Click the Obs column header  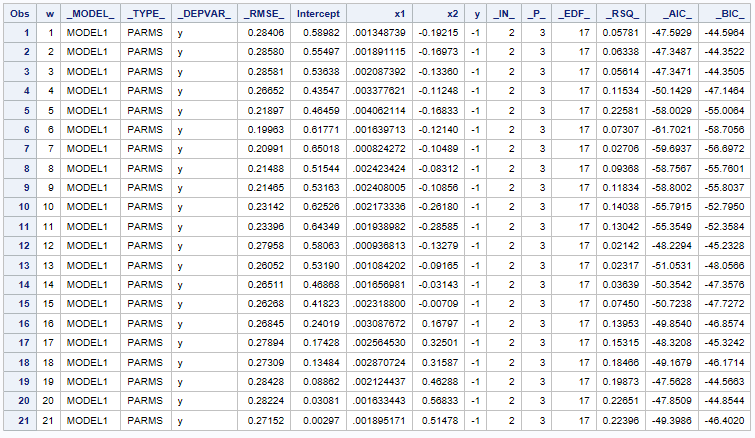pos(18,16)
